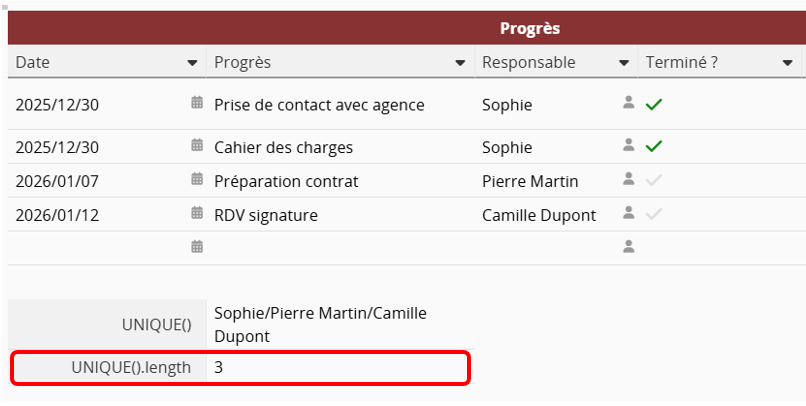Open the Responsable column dropdown arrow
806x406 pixels.
coord(624,63)
